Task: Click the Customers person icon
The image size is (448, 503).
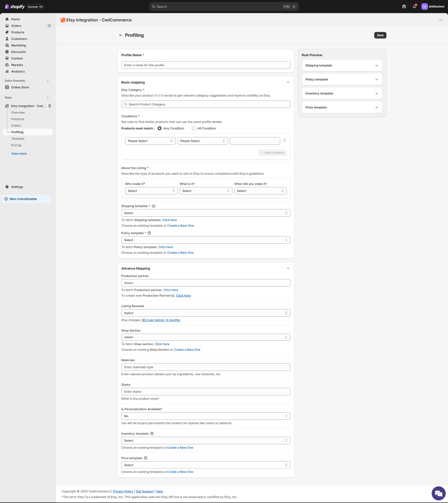Action: 7,39
